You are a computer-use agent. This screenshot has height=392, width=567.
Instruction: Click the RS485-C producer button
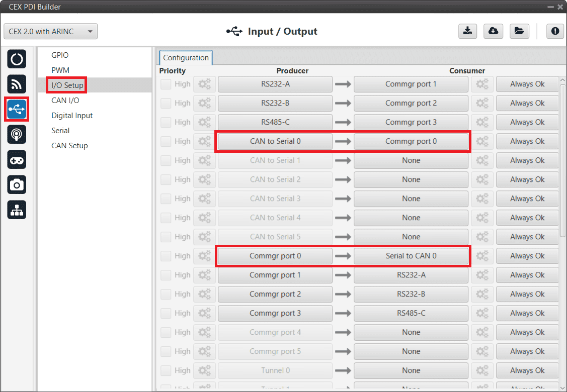[x=275, y=123]
